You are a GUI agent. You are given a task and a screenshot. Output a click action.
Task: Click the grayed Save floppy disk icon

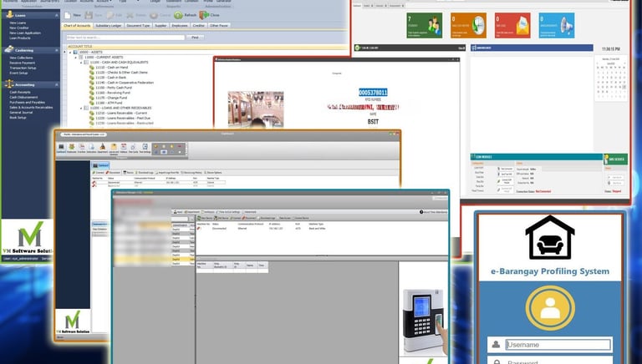point(89,15)
